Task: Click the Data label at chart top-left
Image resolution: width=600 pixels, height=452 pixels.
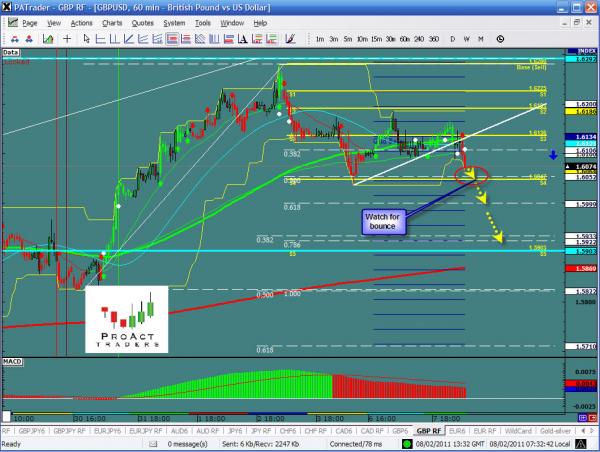Action: (11, 51)
